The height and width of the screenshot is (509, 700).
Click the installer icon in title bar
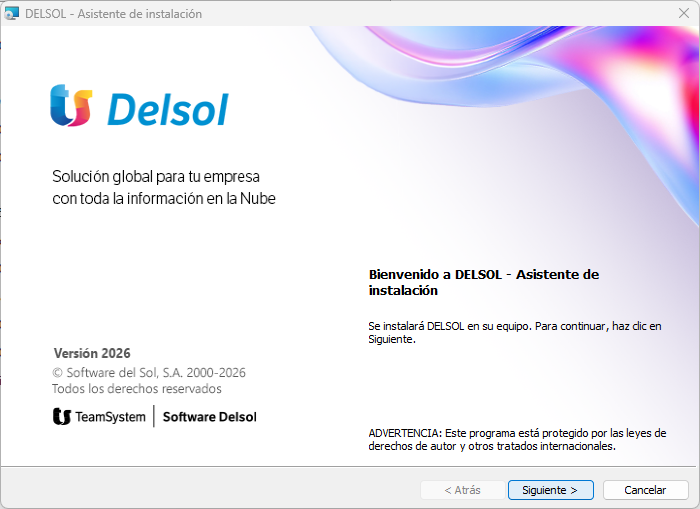(x=12, y=13)
